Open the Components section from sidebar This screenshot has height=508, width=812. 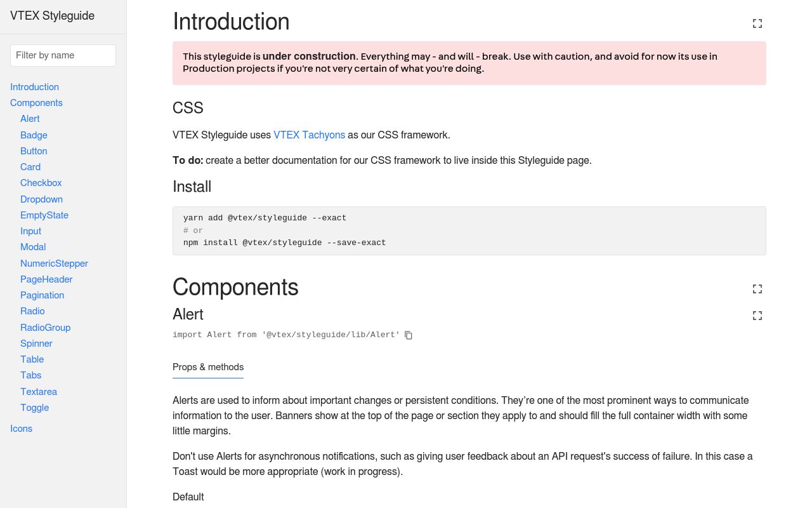coord(36,103)
